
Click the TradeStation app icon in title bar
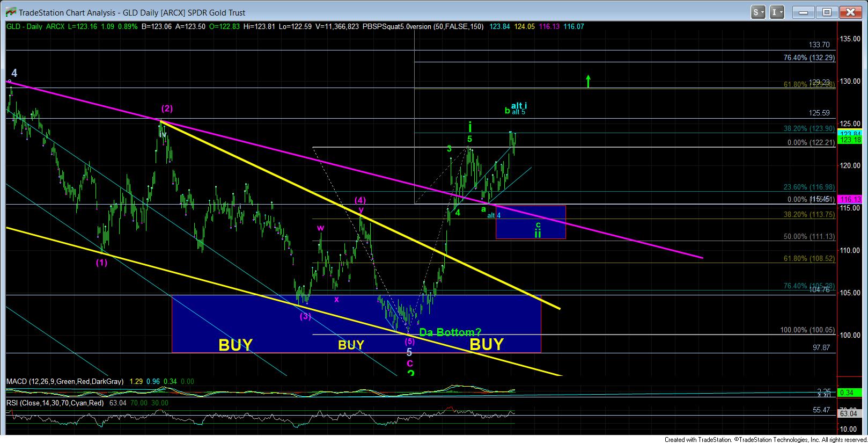(x=11, y=12)
